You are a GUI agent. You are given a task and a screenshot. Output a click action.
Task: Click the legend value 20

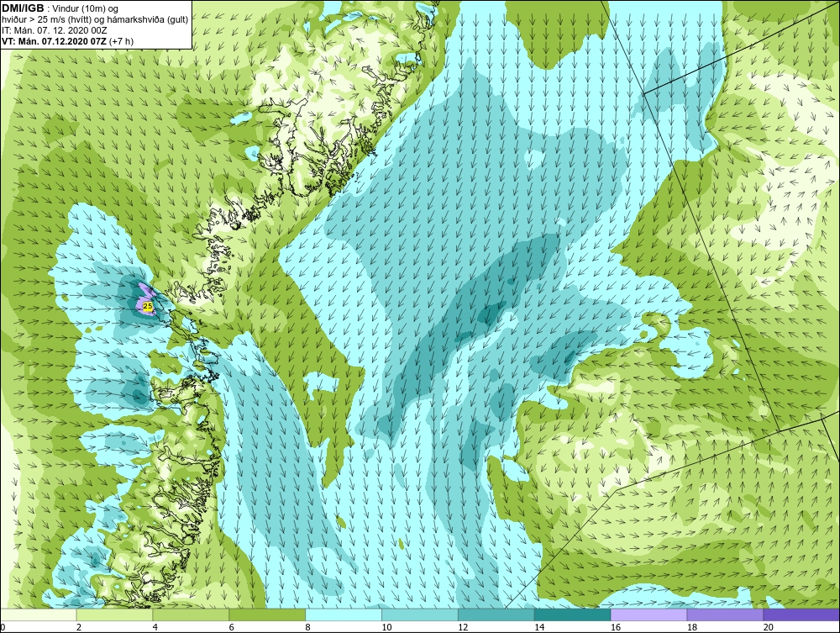768,627
